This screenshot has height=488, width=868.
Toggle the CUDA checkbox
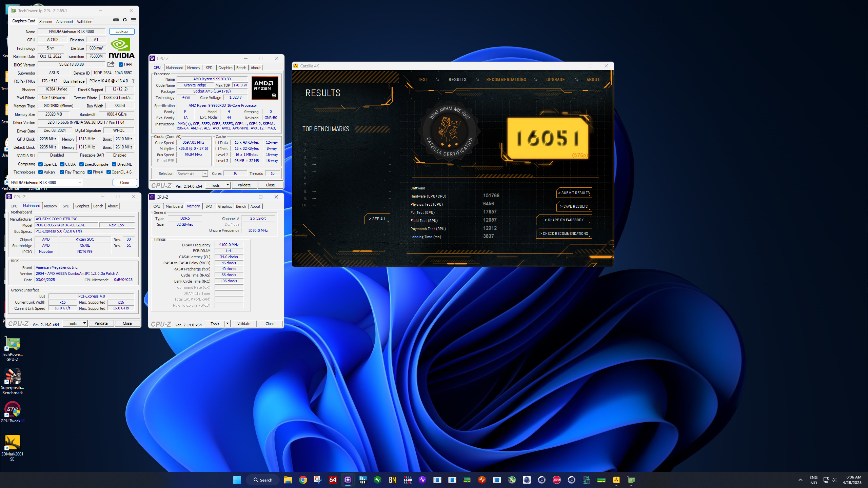point(62,164)
